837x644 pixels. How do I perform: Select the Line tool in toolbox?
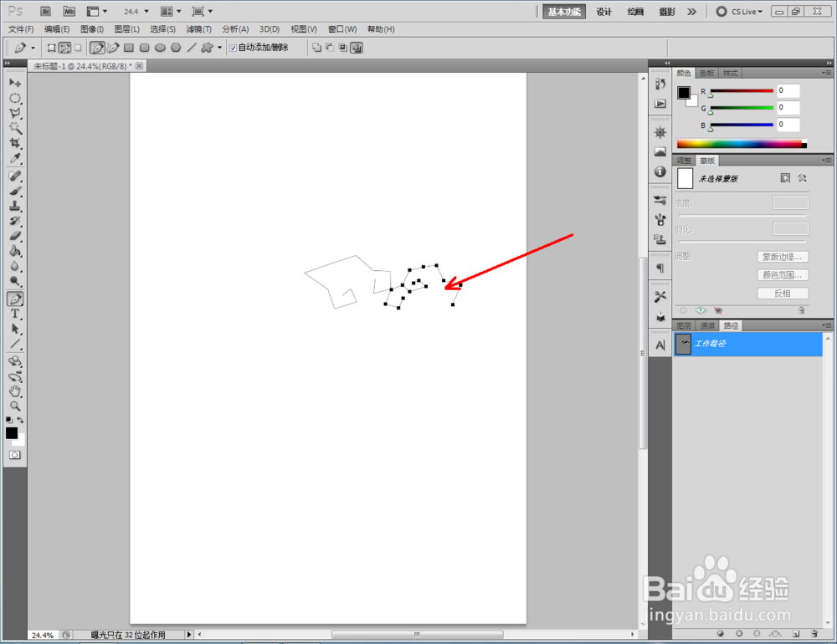point(15,344)
